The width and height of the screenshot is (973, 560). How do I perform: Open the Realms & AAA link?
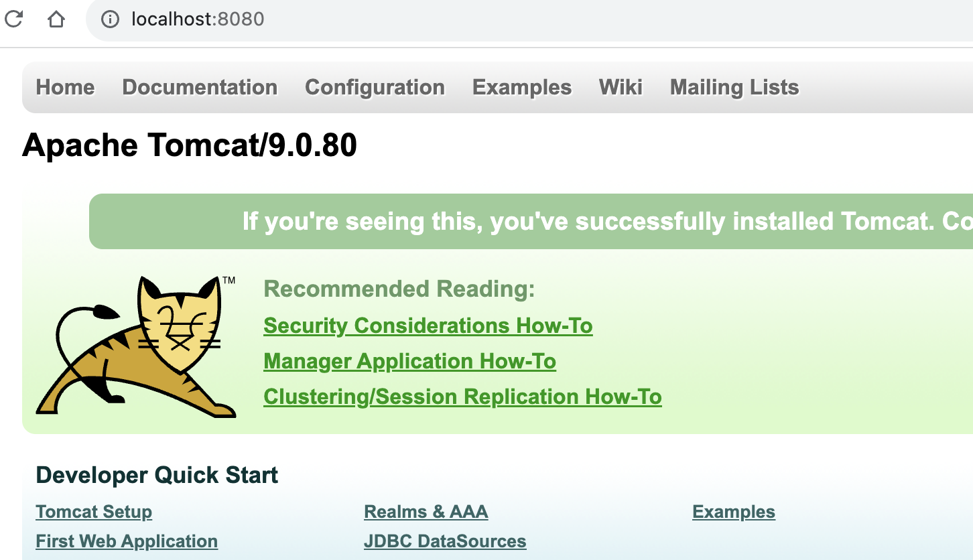click(426, 512)
